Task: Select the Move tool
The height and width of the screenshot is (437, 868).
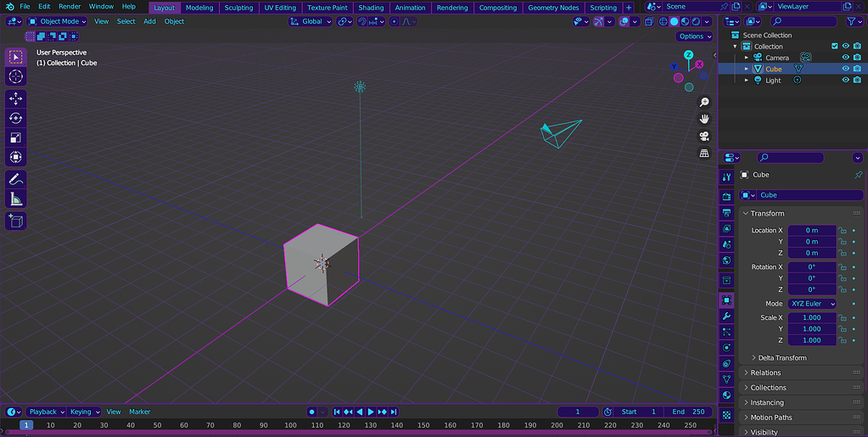Action: pos(15,98)
